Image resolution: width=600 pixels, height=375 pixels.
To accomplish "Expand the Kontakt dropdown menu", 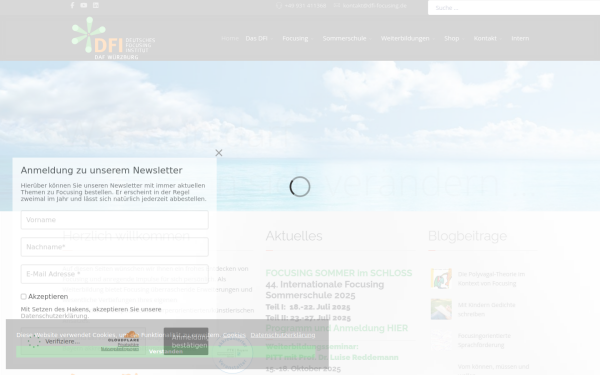I will [x=488, y=38].
